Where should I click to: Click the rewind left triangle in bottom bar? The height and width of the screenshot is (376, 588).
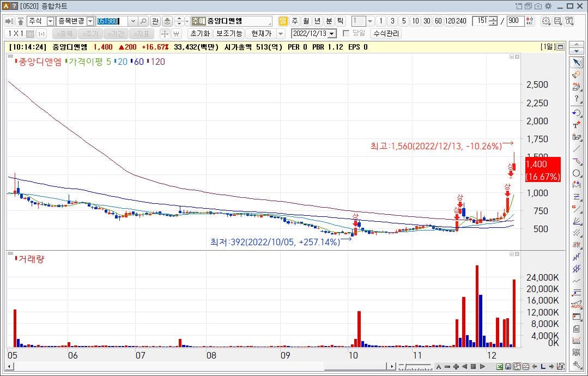point(465,366)
